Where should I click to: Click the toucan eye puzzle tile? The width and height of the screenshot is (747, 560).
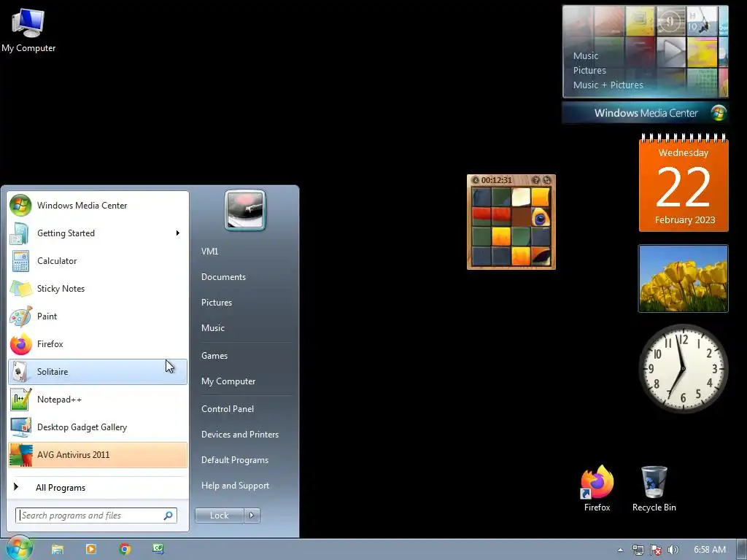tap(541, 217)
